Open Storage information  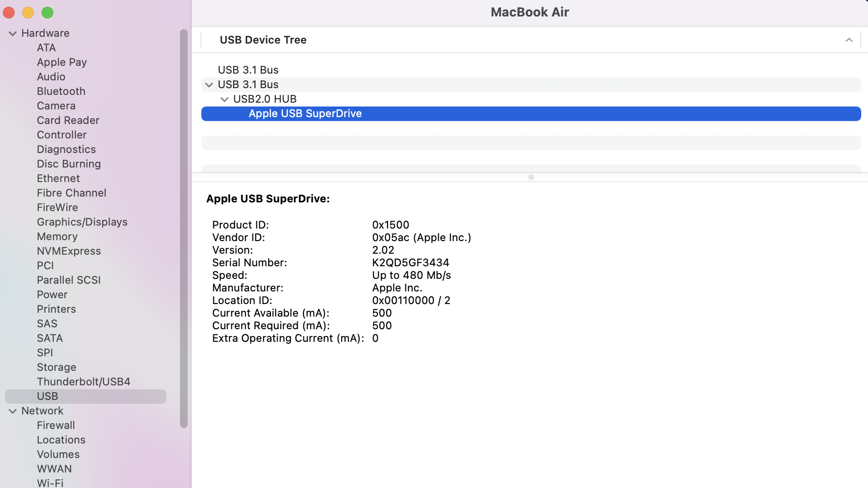[x=57, y=367]
